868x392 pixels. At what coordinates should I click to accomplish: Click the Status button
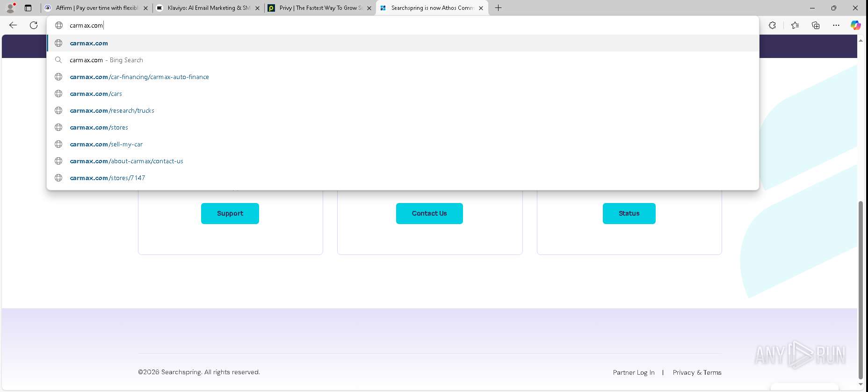pos(629,213)
